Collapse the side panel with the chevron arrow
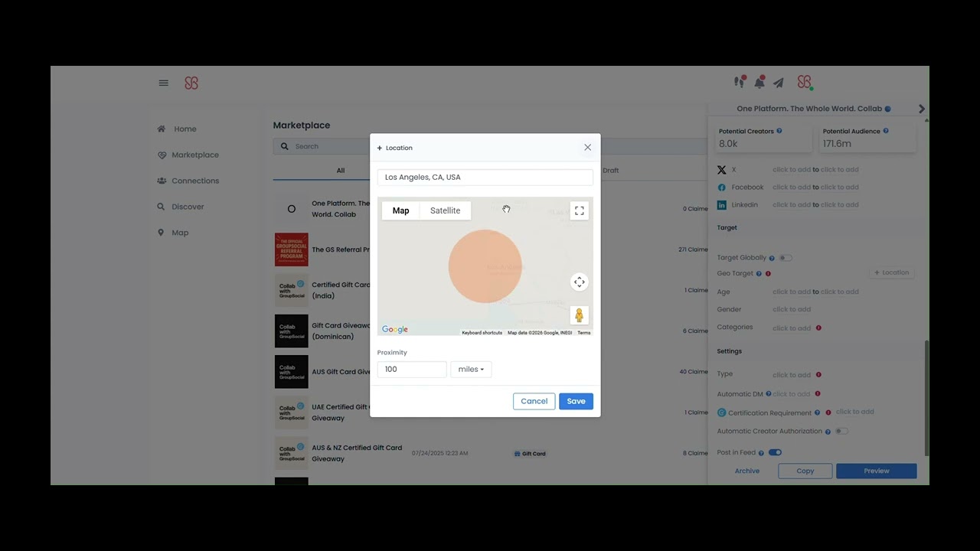The width and height of the screenshot is (980, 551). tap(922, 109)
